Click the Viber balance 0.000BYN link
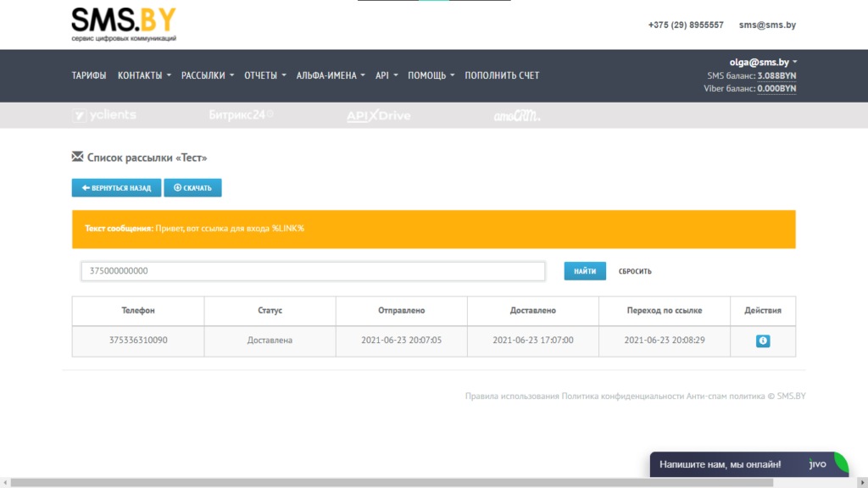 coord(776,88)
